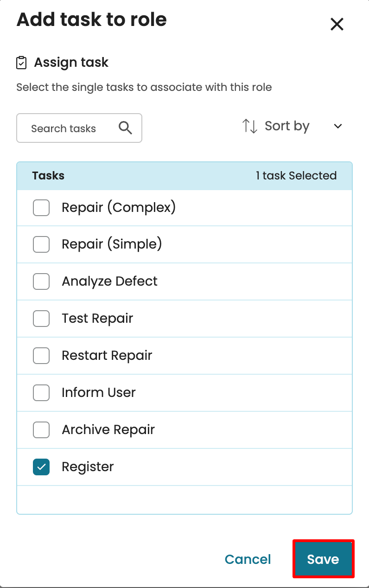This screenshot has height=588, width=369.
Task: Click the Save button
Action: 323,559
